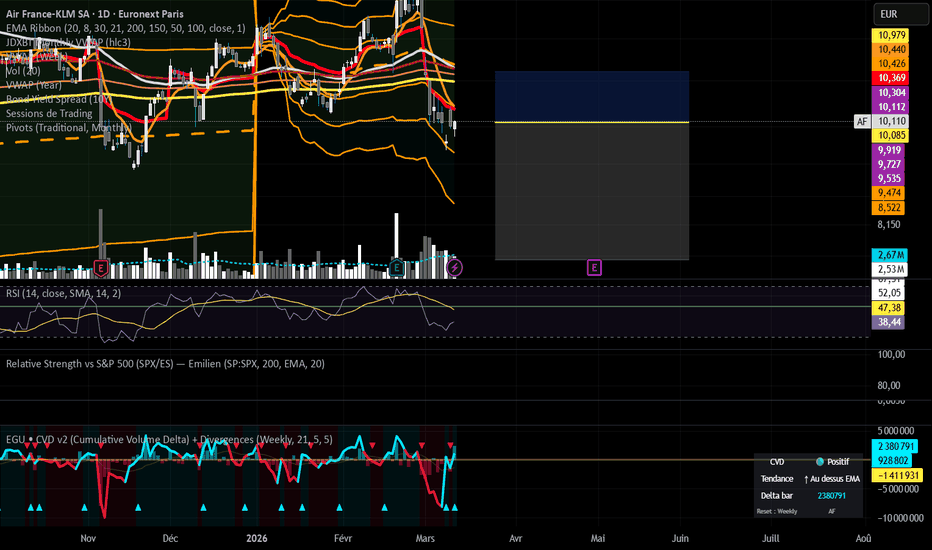Image resolution: width=932 pixels, height=550 pixels.
Task: Select the EMA Ribbon indicator legend
Action: [125, 28]
